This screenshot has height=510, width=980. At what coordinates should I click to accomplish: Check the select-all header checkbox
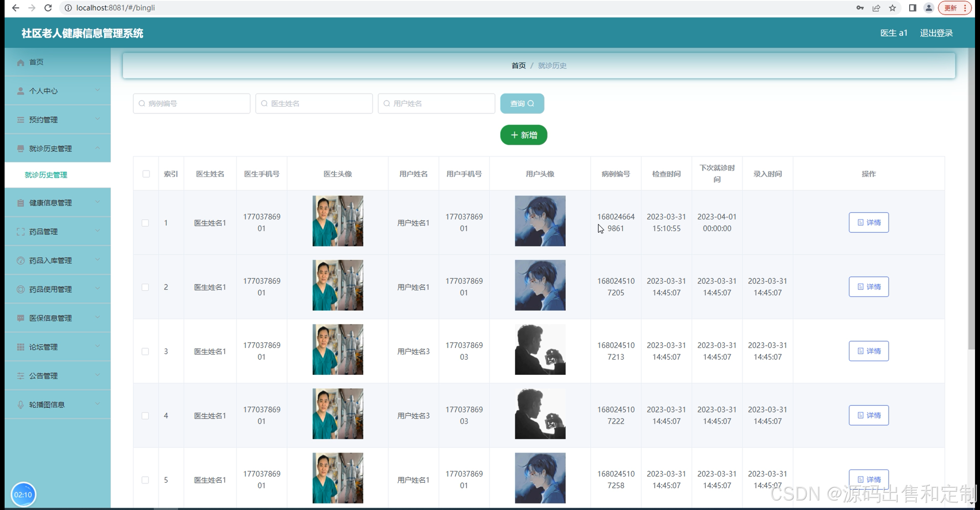(146, 174)
